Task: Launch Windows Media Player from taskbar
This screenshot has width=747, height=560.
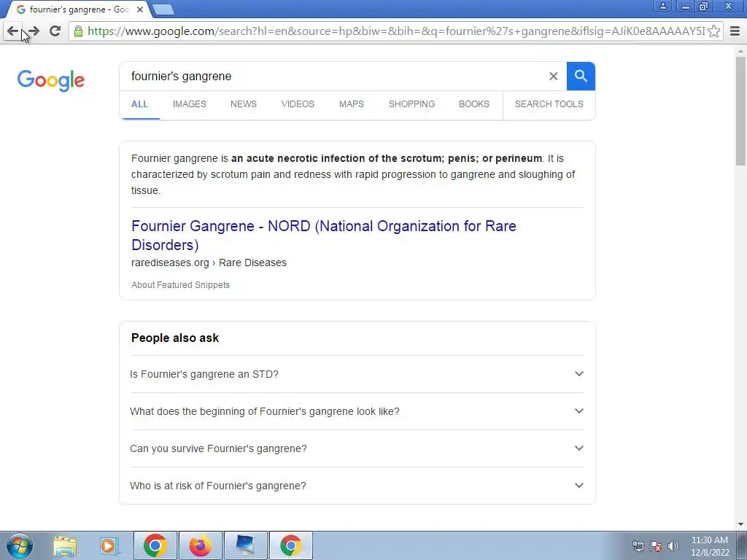Action: [109, 546]
